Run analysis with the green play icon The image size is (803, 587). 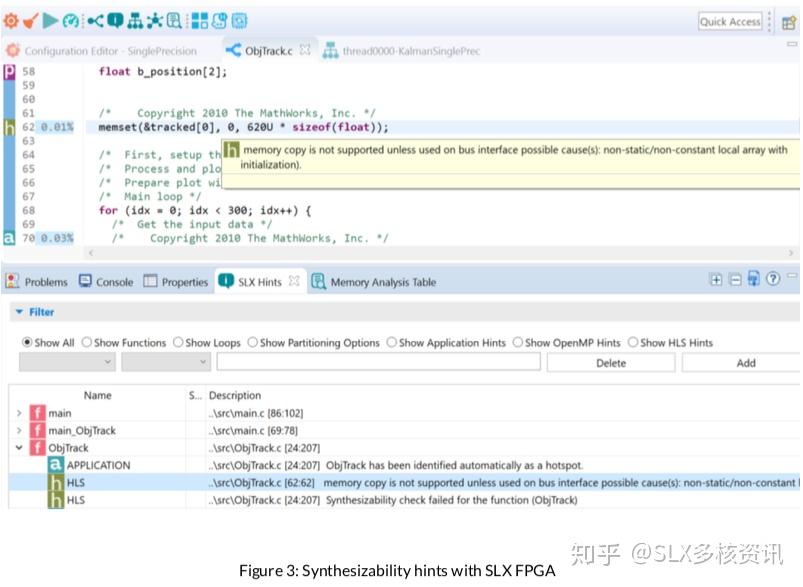tap(50, 21)
